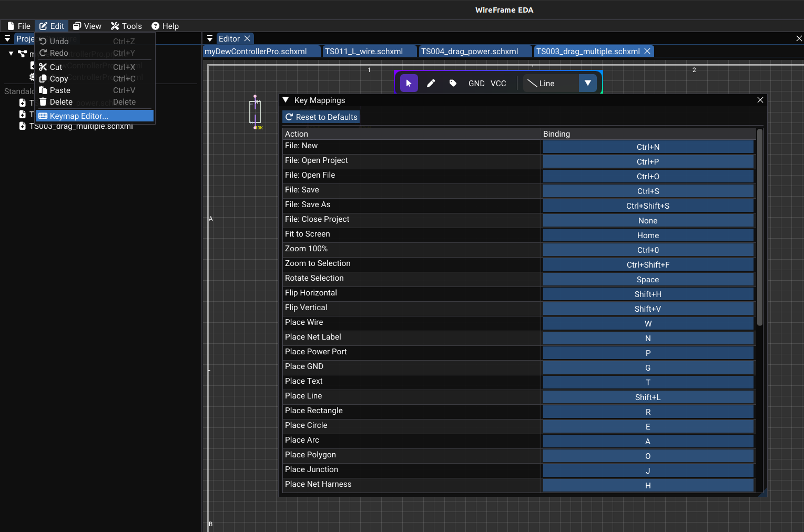Change binding Ctrl+S for File: Save
Image resolution: width=804 pixels, height=532 pixels.
pyautogui.click(x=648, y=191)
